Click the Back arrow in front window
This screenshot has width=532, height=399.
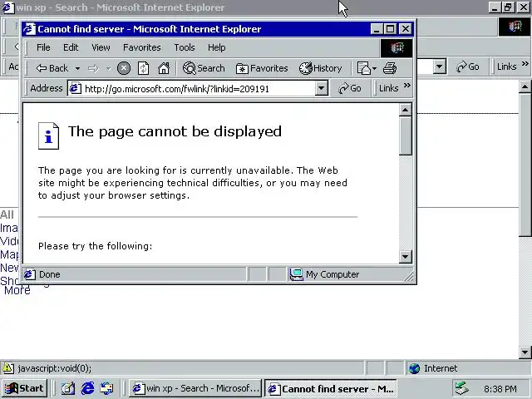pos(52,68)
